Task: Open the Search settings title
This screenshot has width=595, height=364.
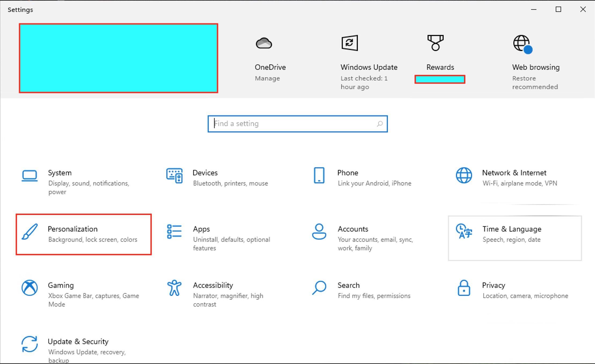Action: coord(348,285)
